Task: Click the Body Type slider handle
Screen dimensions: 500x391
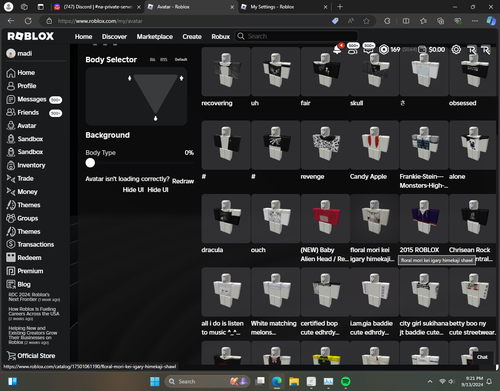Action: [90, 163]
